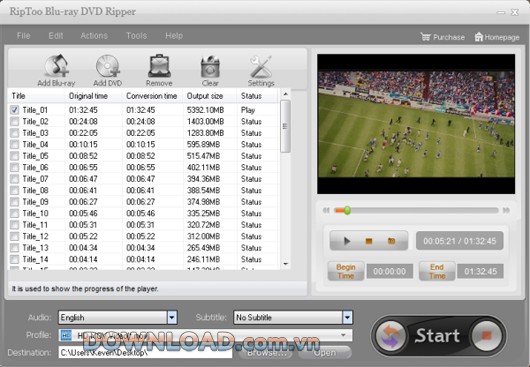
Task: Click the Conversion time column header
Action: 151,96
